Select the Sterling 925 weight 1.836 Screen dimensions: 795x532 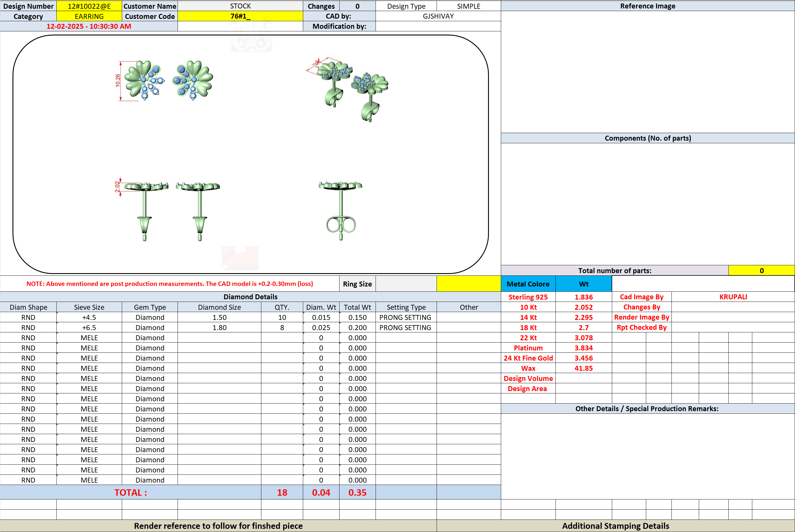(583, 297)
